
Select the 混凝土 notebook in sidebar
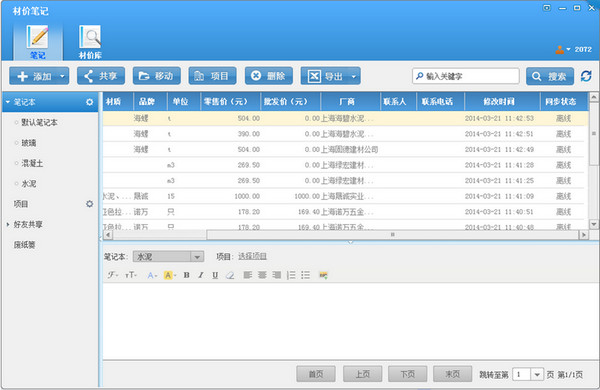click(x=32, y=163)
